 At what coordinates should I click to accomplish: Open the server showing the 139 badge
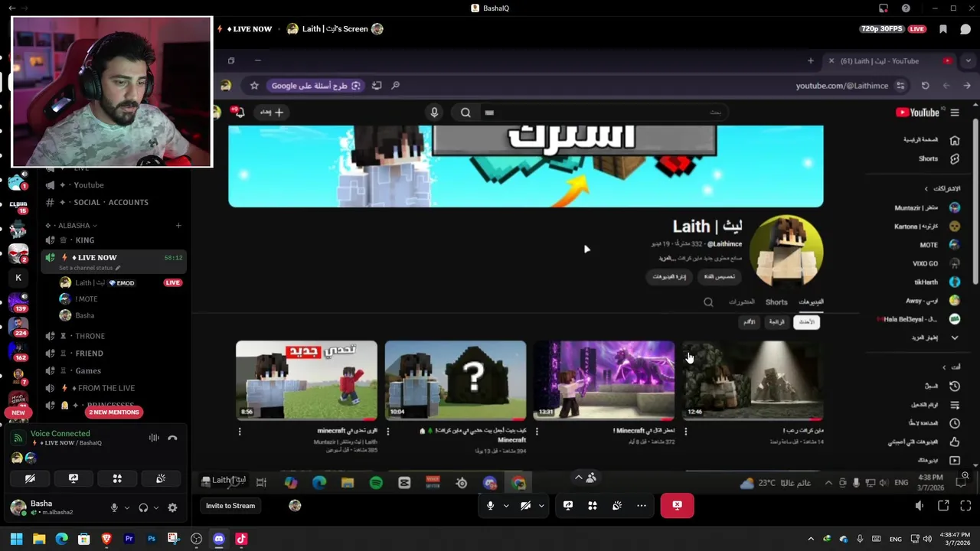[x=18, y=303]
